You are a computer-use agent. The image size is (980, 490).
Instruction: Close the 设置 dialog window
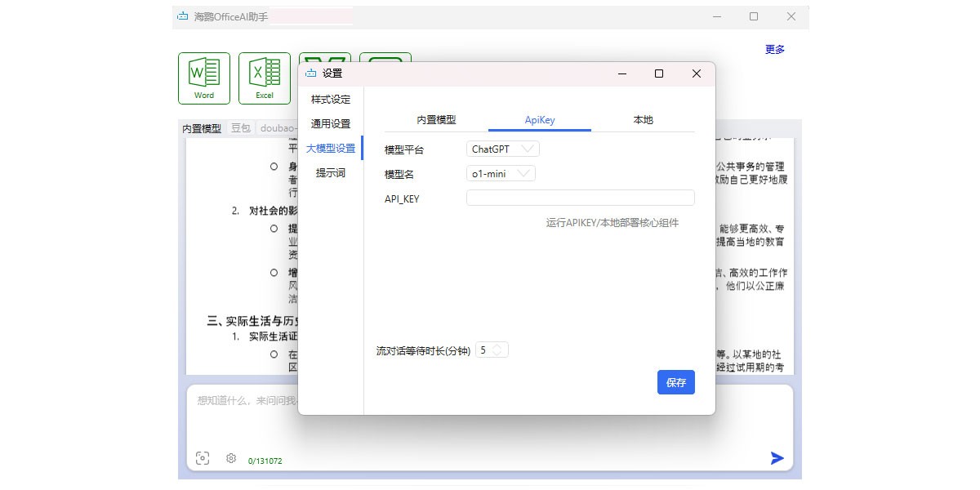(696, 73)
